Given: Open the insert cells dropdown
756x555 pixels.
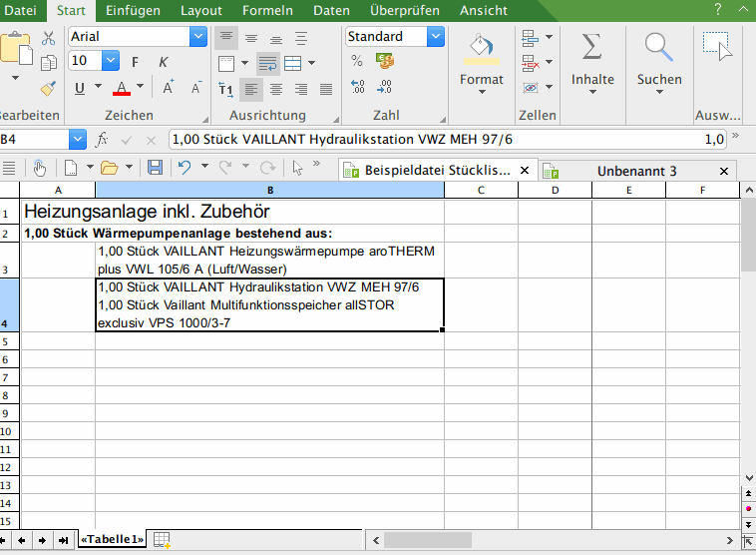Looking at the screenshot, I should point(550,37).
